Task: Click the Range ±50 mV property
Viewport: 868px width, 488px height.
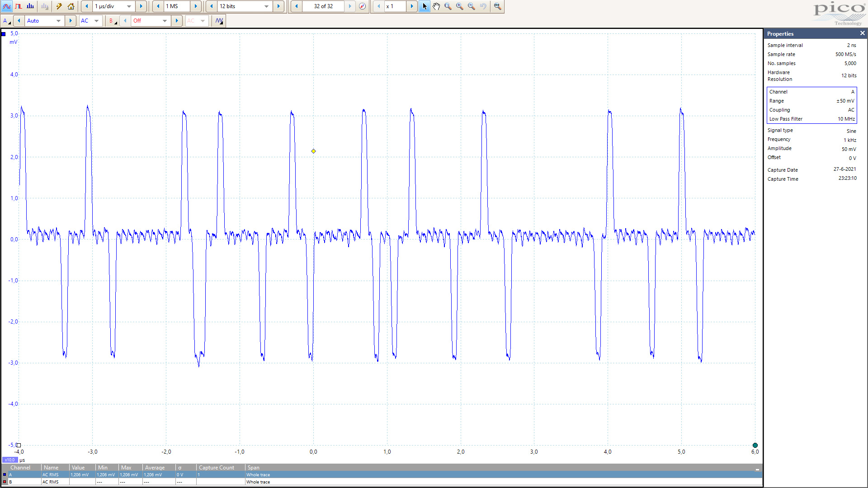Action: 811,101
